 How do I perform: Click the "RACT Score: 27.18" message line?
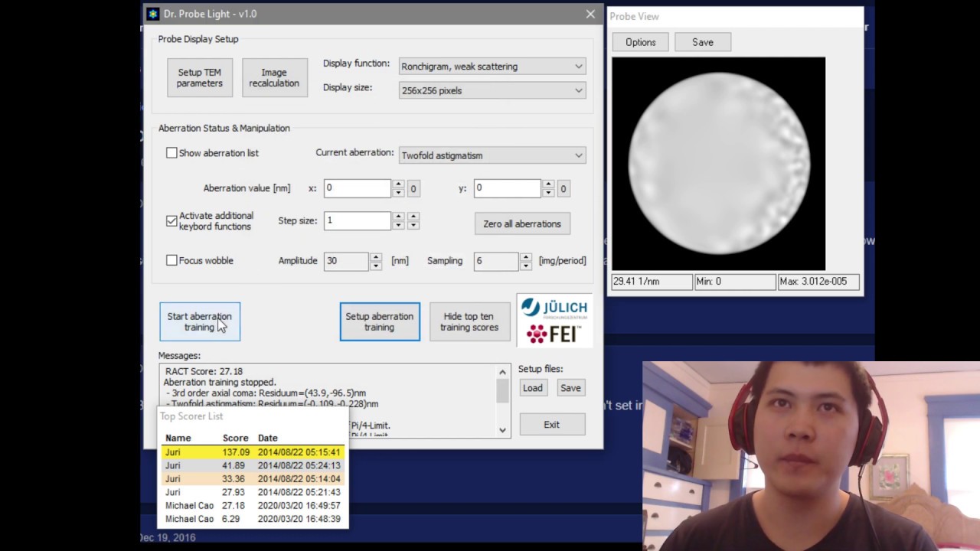pyautogui.click(x=204, y=371)
